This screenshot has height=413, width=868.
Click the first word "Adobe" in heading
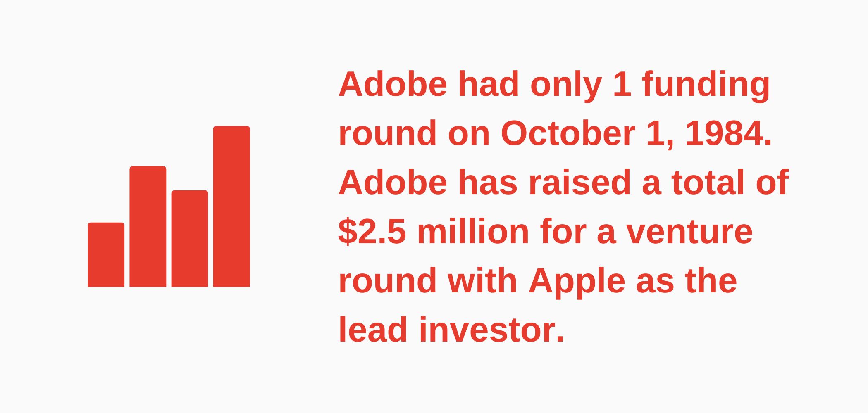tap(393, 84)
